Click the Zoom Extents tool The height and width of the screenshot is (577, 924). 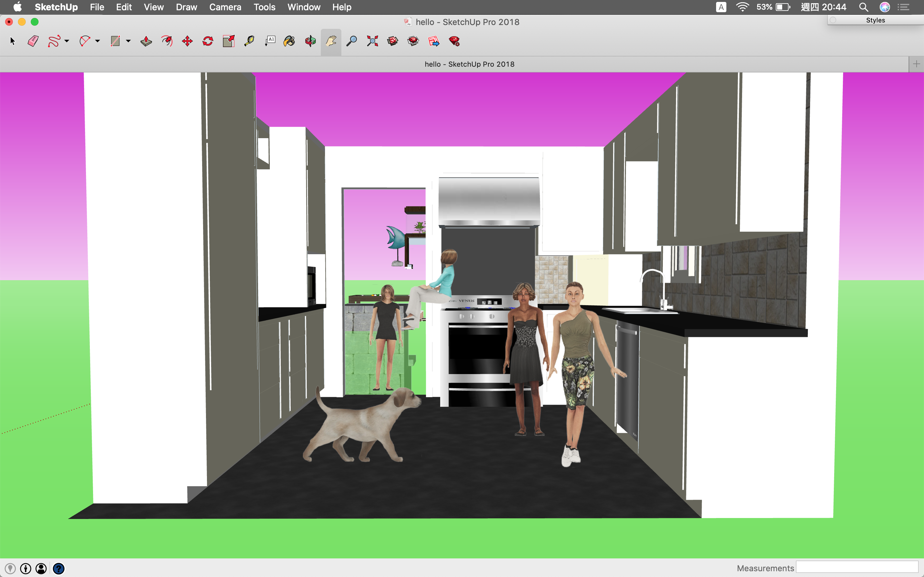point(372,41)
